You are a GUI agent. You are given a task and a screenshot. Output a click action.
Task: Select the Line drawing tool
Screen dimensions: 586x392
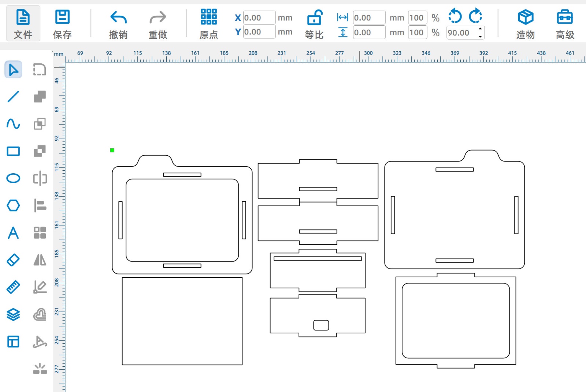(13, 97)
